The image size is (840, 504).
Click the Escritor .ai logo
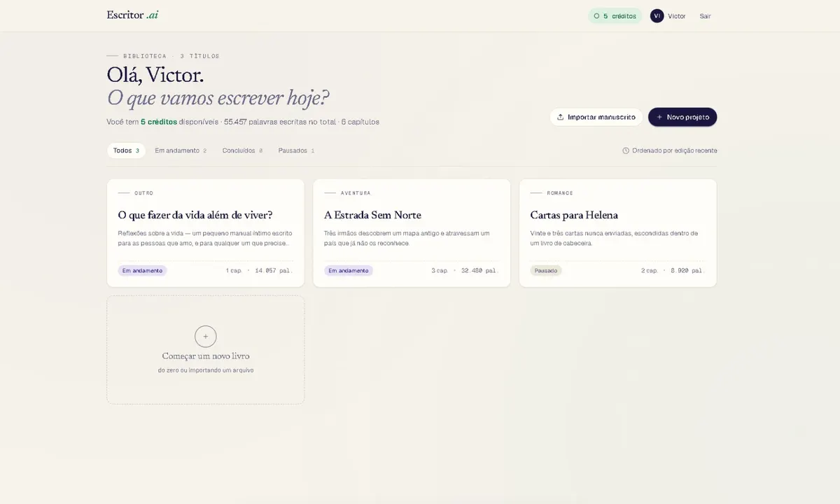(132, 15)
